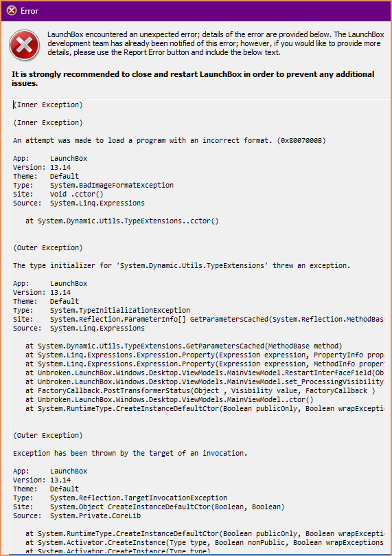The width and height of the screenshot is (392, 556).
Task: Click the System.TypeInitializationException type line
Action: (102, 310)
